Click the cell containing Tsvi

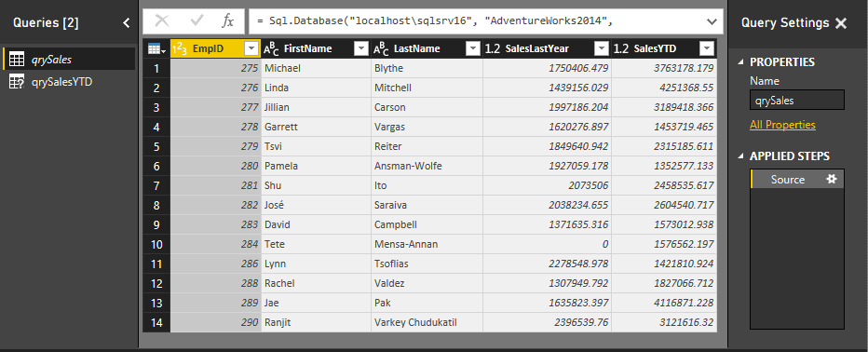click(316, 146)
